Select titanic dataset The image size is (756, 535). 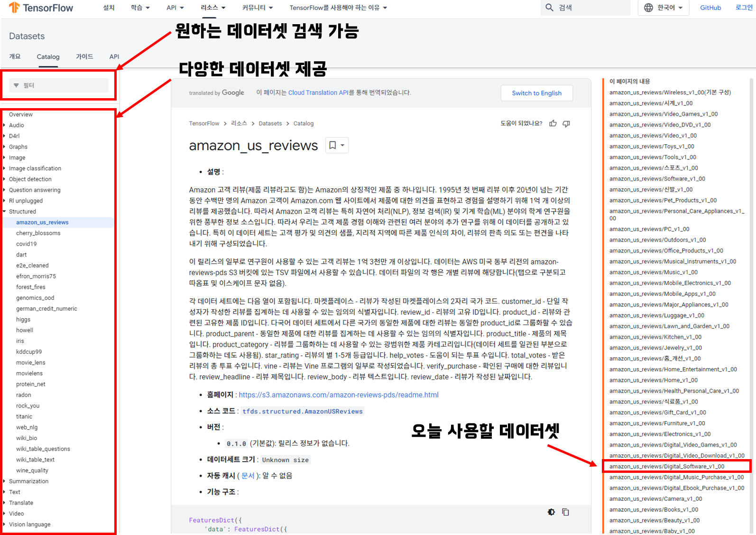[24, 416]
